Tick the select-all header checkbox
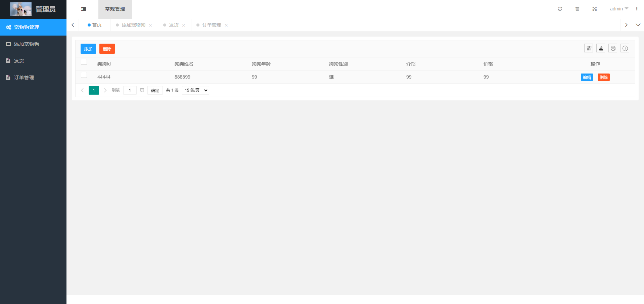The image size is (644, 304). 84,62
